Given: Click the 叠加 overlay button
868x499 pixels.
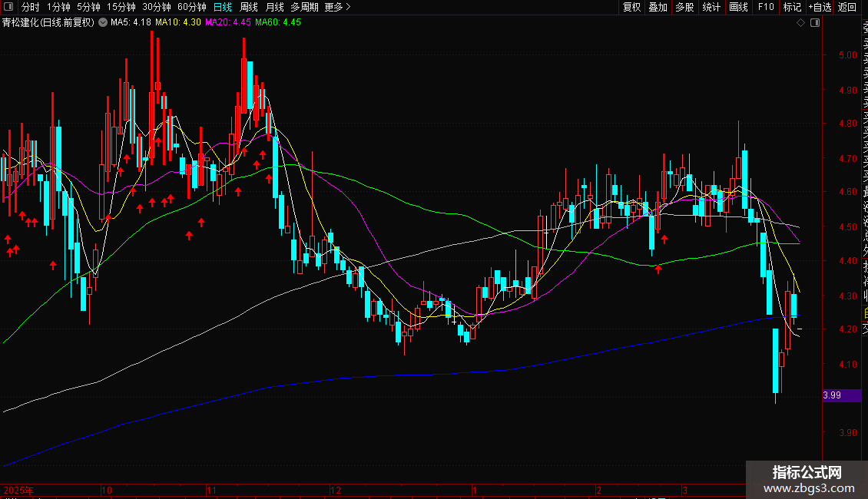Looking at the screenshot, I should 658,7.
